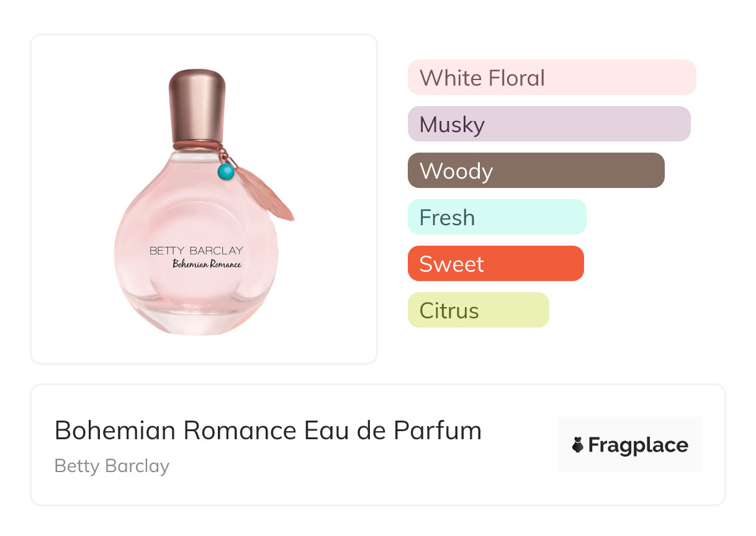Click the "Sweet" text label
The height and width of the screenshot is (536, 756).
[x=451, y=264]
